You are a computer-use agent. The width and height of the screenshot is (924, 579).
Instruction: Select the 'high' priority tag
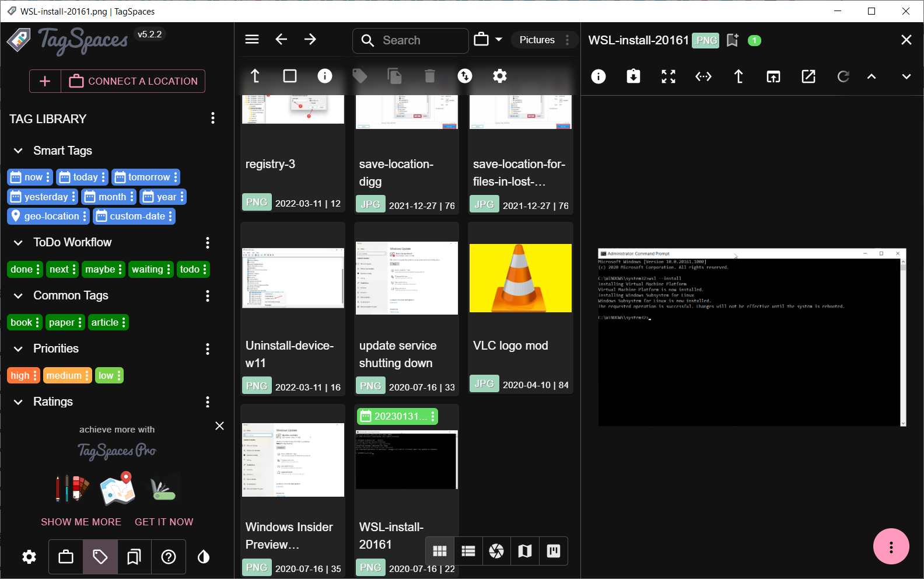(24, 375)
